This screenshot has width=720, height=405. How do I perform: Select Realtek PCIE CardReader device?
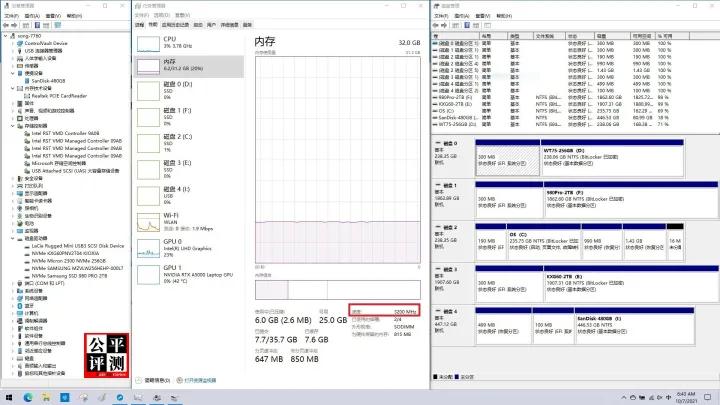click(x=59, y=96)
